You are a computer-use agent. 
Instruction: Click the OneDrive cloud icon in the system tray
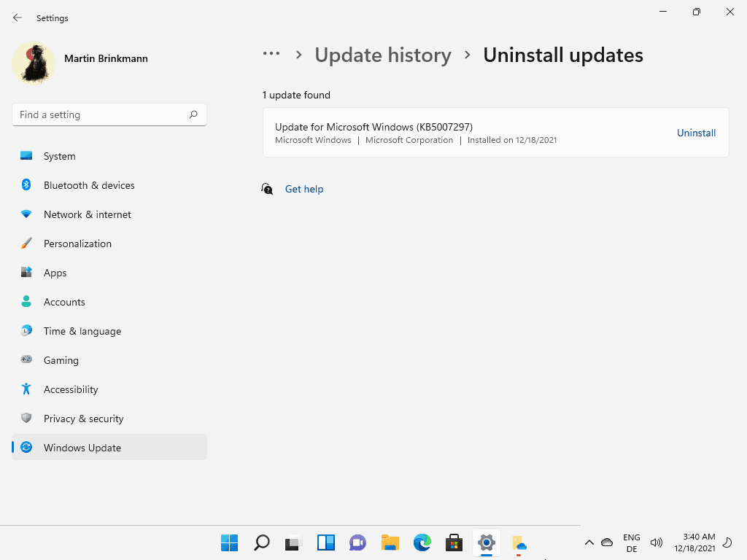pyautogui.click(x=607, y=542)
